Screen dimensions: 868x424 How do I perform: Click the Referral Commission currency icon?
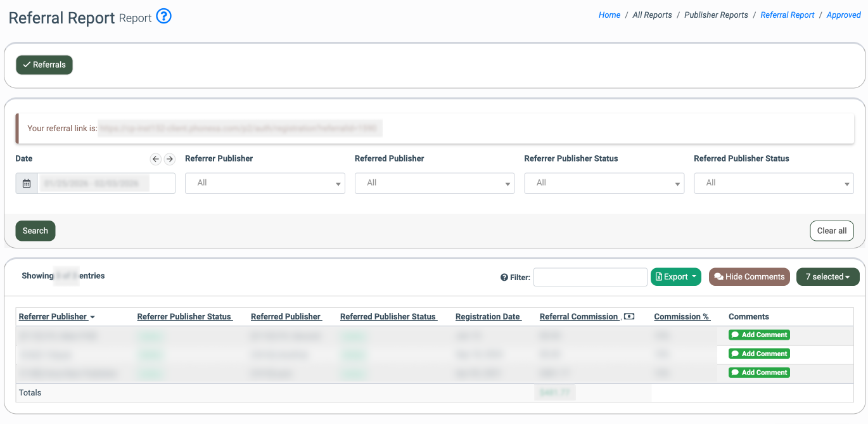tap(629, 316)
